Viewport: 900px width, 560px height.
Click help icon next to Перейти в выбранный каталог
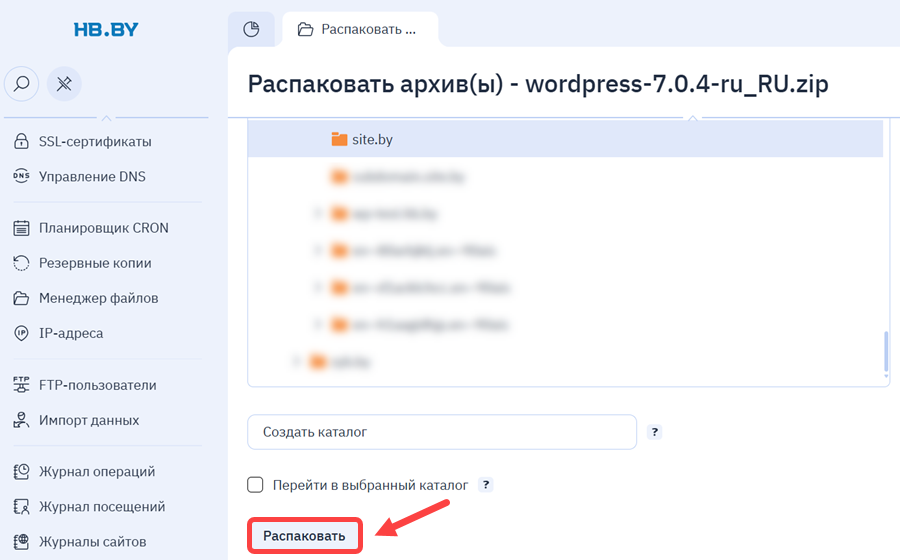pyautogui.click(x=486, y=485)
